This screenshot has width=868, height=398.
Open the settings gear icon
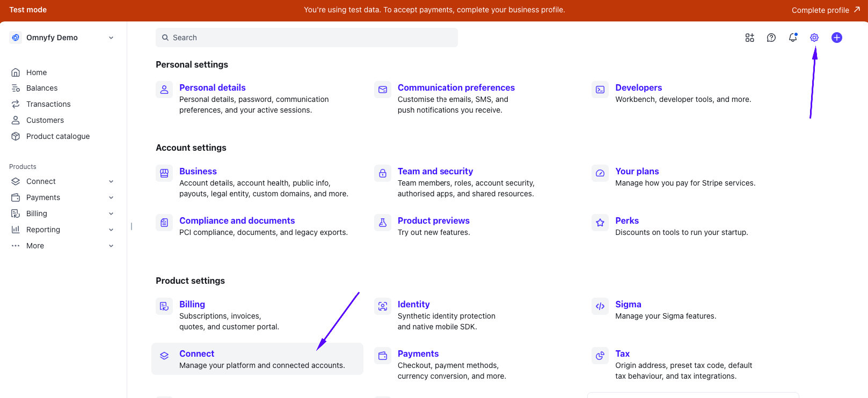(x=814, y=38)
